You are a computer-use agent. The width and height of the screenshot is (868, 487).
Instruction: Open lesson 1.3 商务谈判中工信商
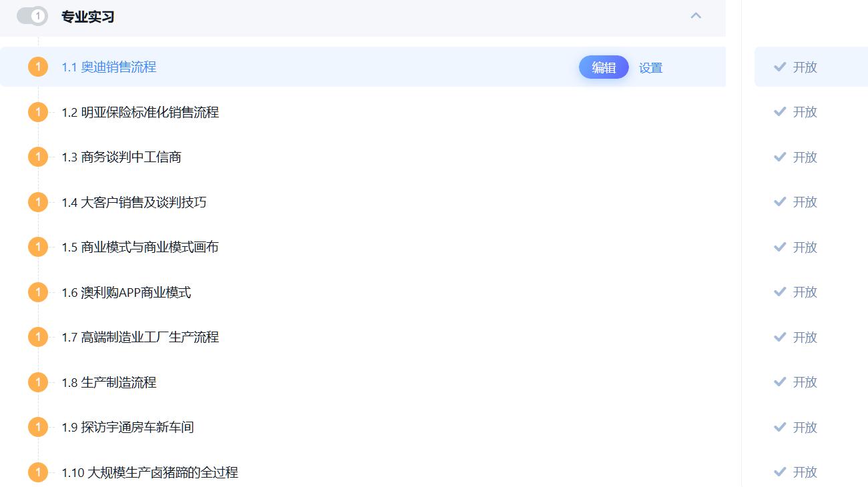pyautogui.click(x=122, y=157)
